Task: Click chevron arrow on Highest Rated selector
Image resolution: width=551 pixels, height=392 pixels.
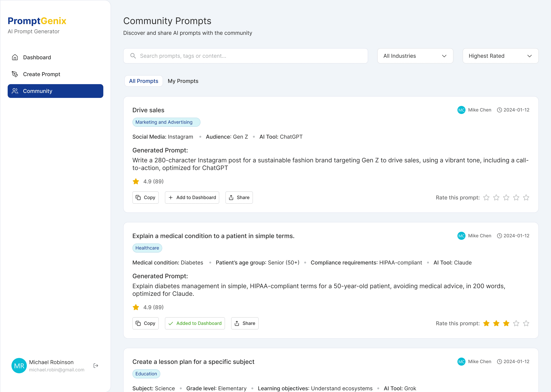Action: 530,56
